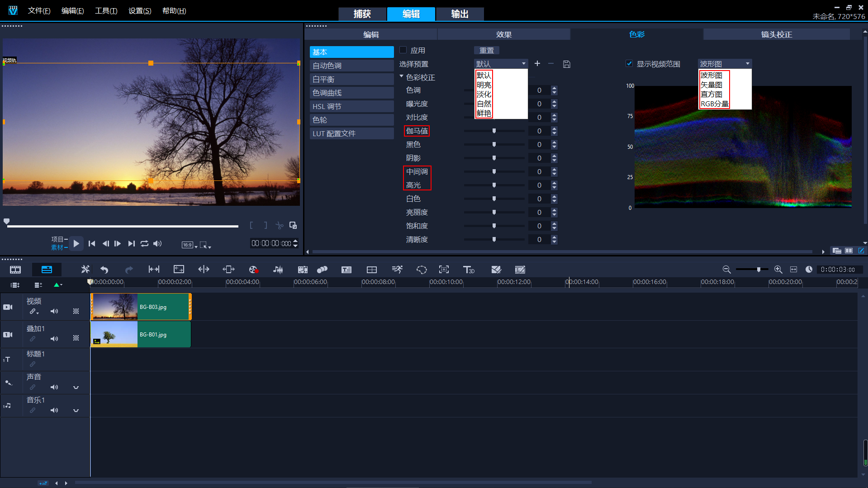The image size is (868, 488).
Task: Open the color wheel recording tool
Action: [253, 270]
